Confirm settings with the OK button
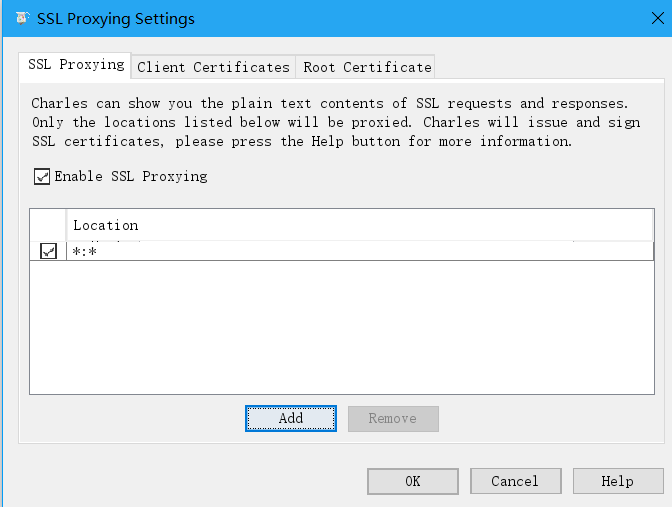Image resolution: width=672 pixels, height=507 pixels. (x=413, y=481)
